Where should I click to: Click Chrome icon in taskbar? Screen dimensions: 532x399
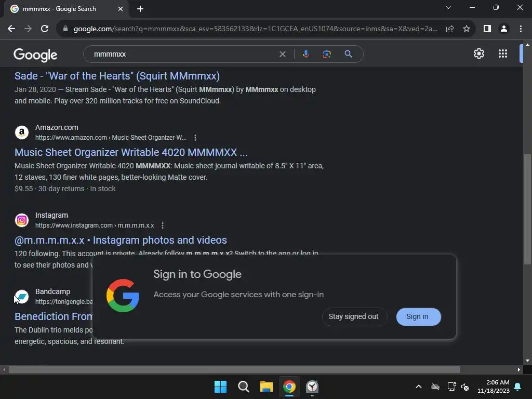[289, 387]
